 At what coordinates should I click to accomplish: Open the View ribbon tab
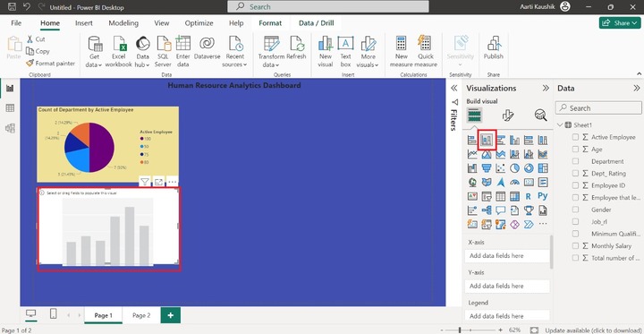coord(161,23)
